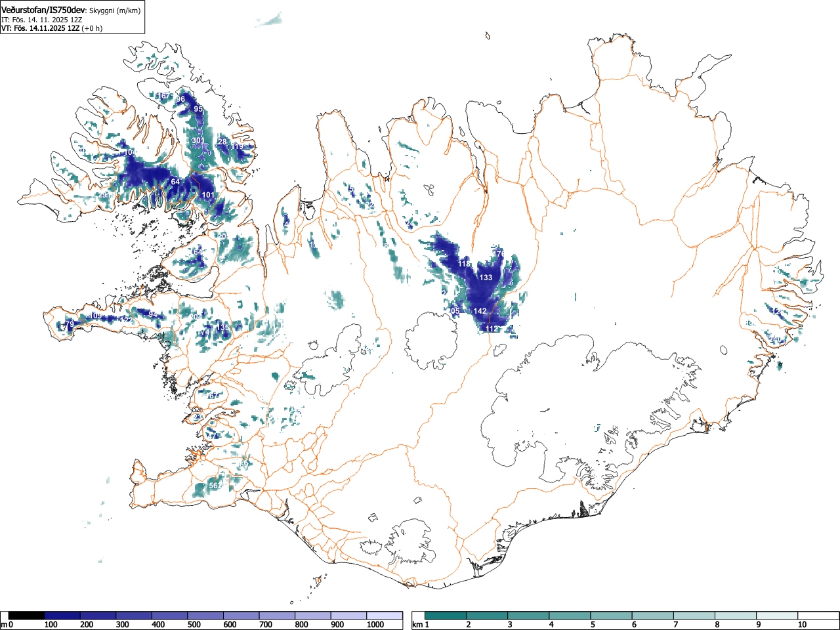Viewport: 840px width, 630px height.
Task: Click the 135 visibility value on the map
Action: point(224,327)
